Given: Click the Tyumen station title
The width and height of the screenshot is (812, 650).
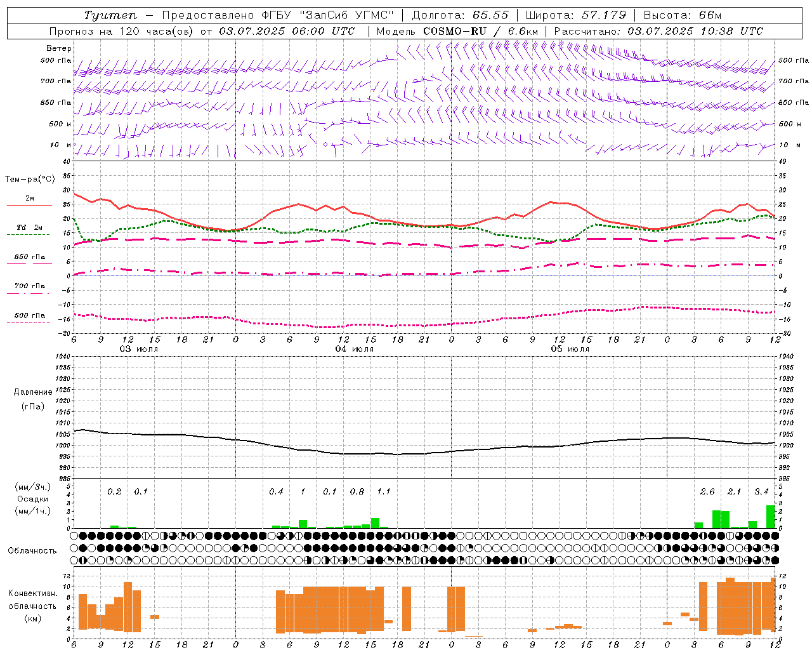Looking at the screenshot, I should click(110, 15).
